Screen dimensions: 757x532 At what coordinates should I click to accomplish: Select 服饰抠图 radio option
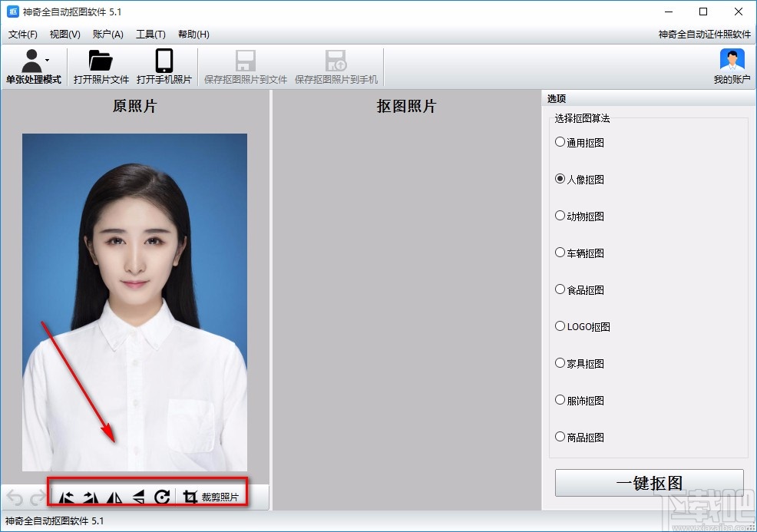click(580, 400)
